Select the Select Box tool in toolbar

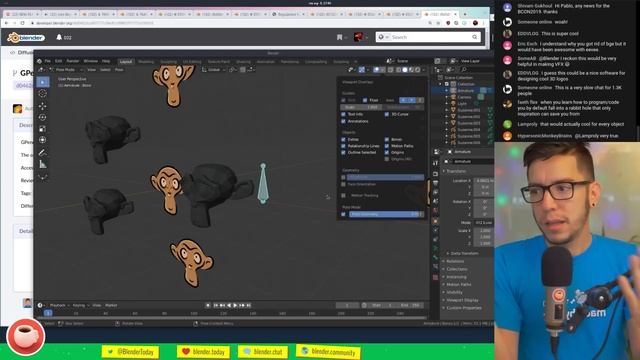[x=42, y=82]
